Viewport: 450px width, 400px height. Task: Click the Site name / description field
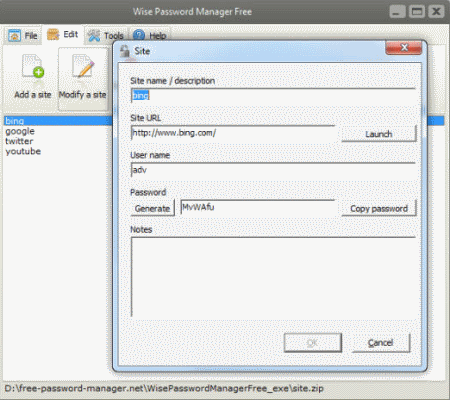pyautogui.click(x=273, y=96)
